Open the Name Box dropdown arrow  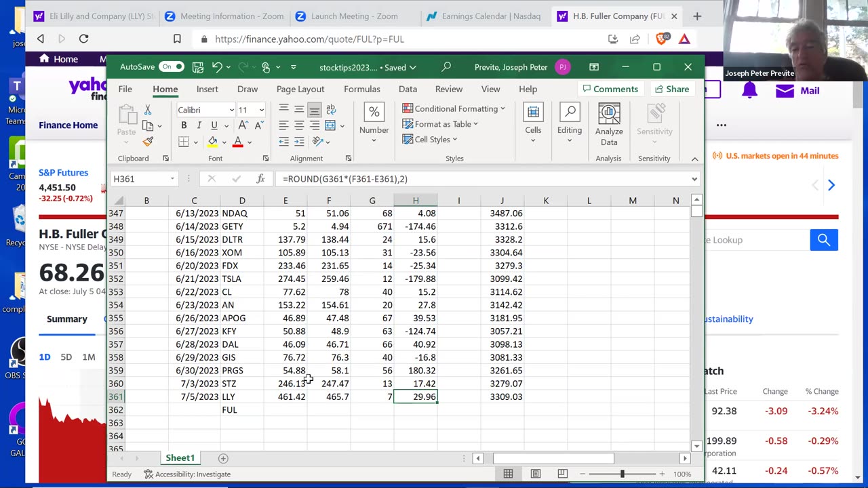(x=172, y=179)
